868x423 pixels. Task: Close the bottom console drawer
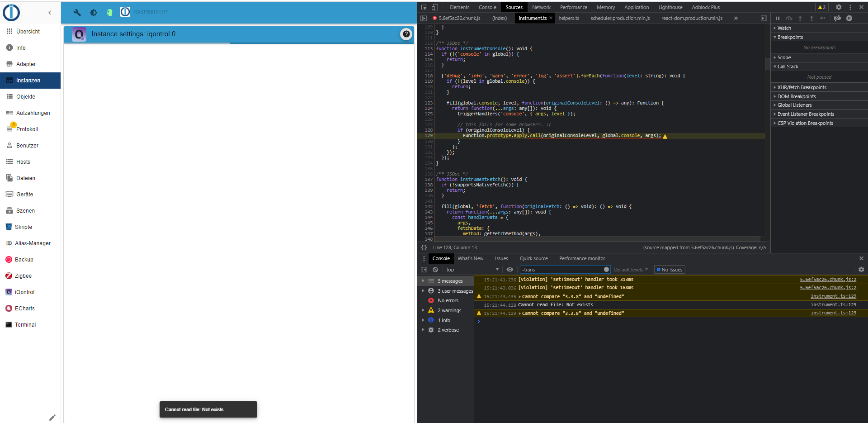pyautogui.click(x=861, y=258)
